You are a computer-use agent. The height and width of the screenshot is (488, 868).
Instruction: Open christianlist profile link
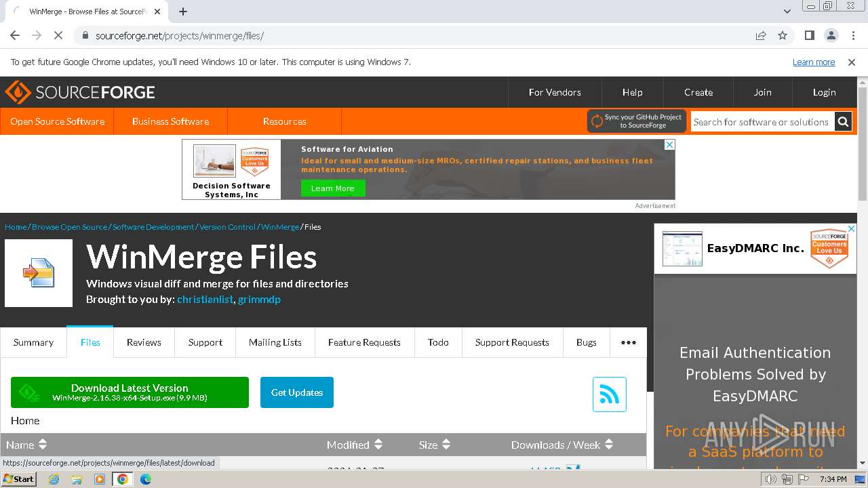click(205, 299)
